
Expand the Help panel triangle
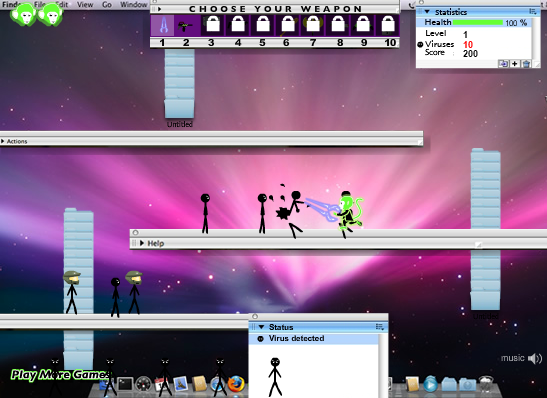pyautogui.click(x=142, y=243)
